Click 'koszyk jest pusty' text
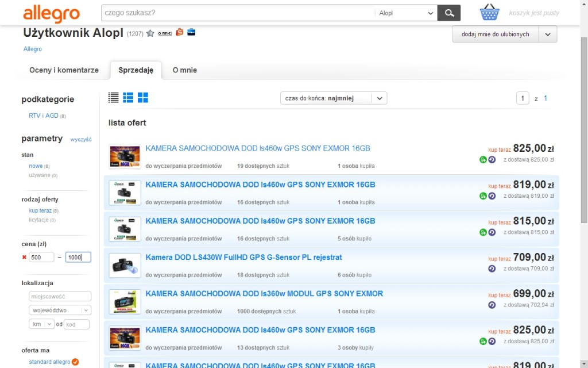Screen dimensions: 588x368 (x=534, y=13)
